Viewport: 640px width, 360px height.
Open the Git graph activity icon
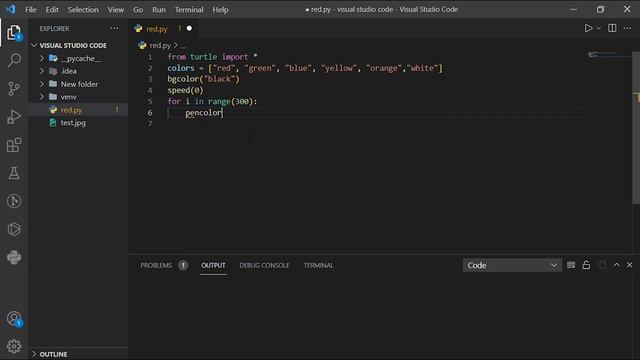(x=14, y=201)
